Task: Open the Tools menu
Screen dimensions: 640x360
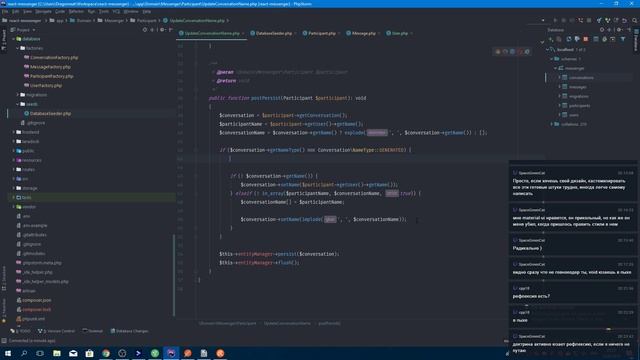Action: (104, 11)
